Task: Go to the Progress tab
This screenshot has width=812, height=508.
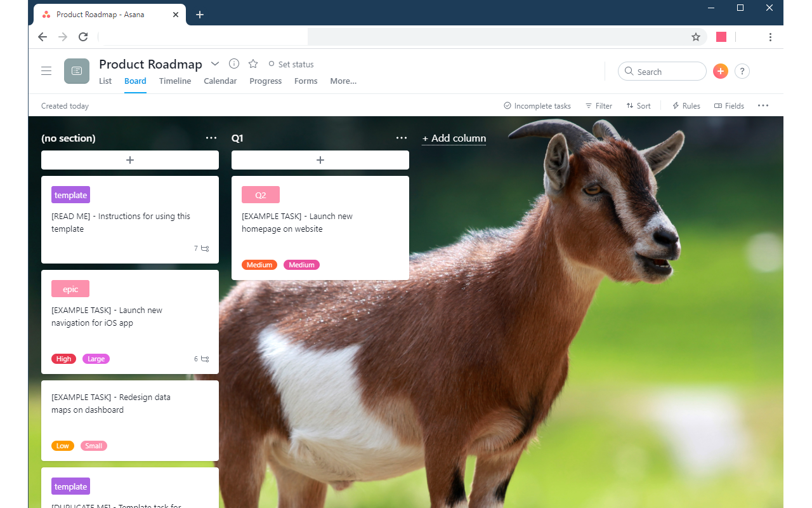Action: click(266, 81)
